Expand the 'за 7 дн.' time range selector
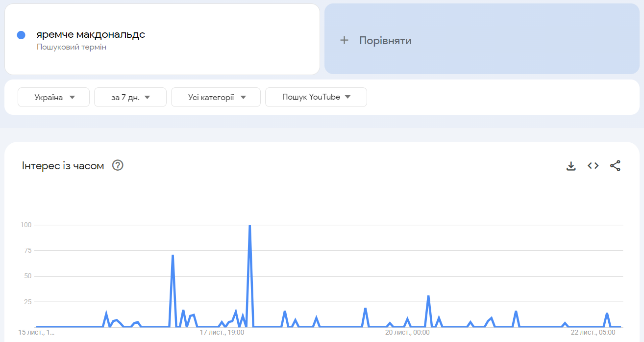Screen dimensions: 644x342 [x=130, y=97]
